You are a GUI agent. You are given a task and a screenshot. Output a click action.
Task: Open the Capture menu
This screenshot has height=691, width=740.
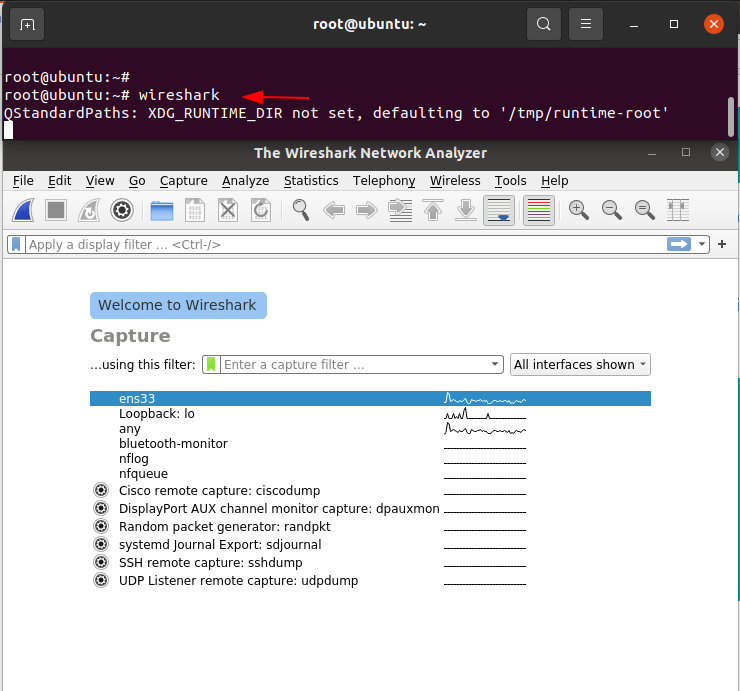click(184, 181)
